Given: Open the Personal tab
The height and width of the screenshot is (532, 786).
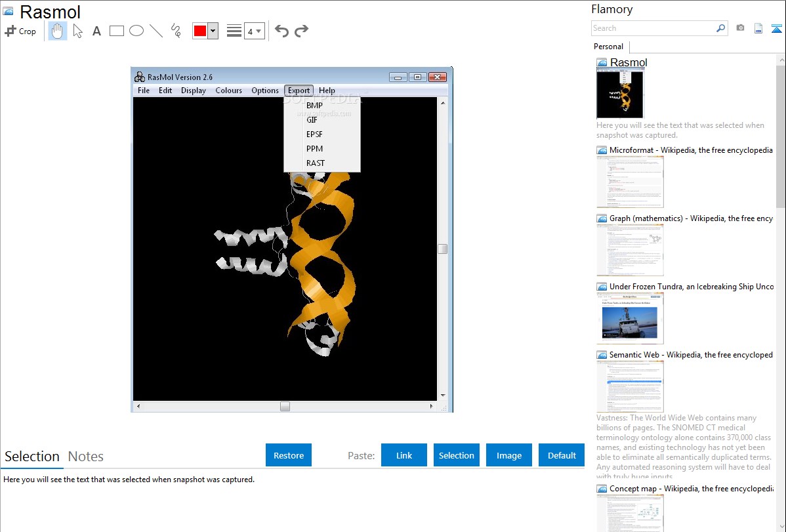Looking at the screenshot, I should click(608, 47).
